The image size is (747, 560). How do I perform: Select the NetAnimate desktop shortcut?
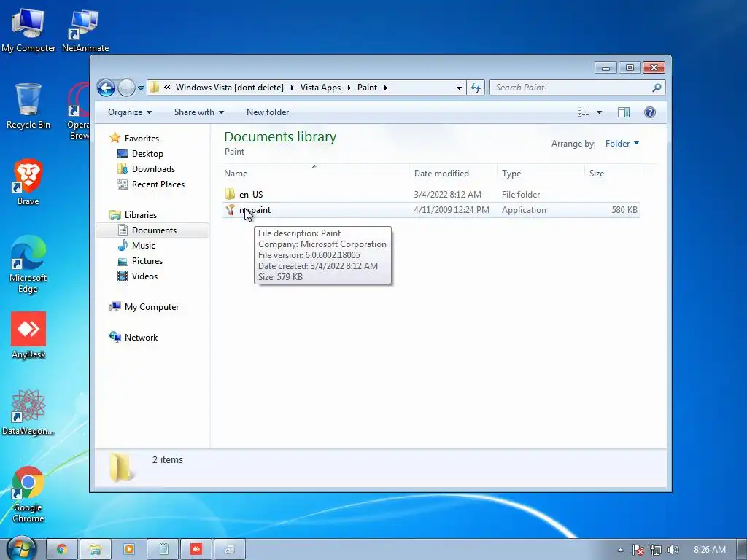(x=85, y=30)
